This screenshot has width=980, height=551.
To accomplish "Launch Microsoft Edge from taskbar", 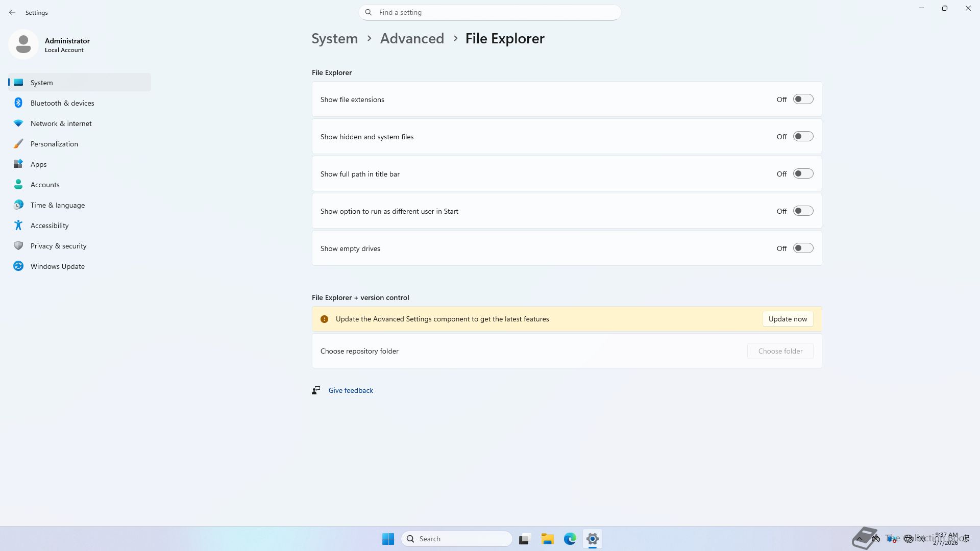I will [570, 539].
